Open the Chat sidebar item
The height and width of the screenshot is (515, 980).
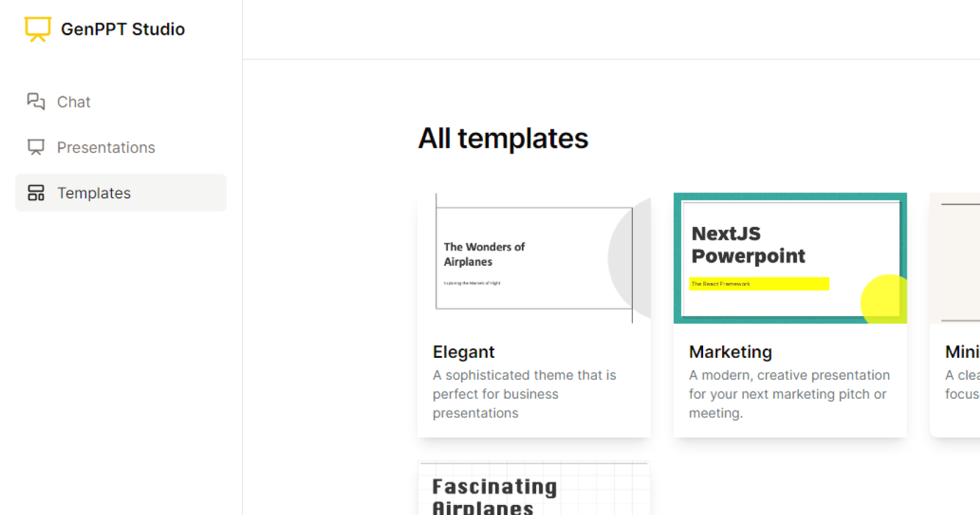(x=120, y=102)
